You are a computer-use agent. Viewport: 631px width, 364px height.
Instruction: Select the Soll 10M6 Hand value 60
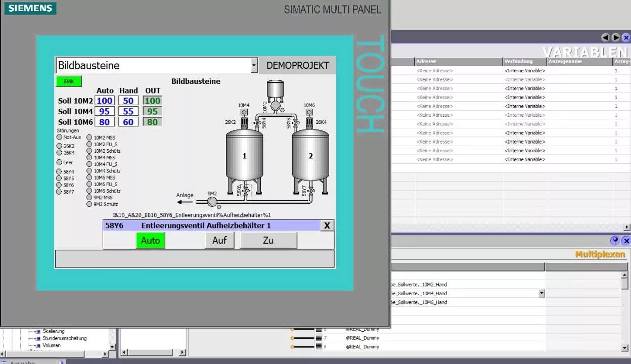click(x=128, y=122)
